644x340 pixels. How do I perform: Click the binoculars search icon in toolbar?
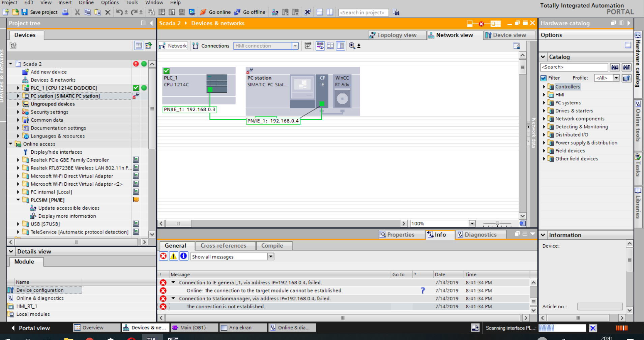(396, 12)
